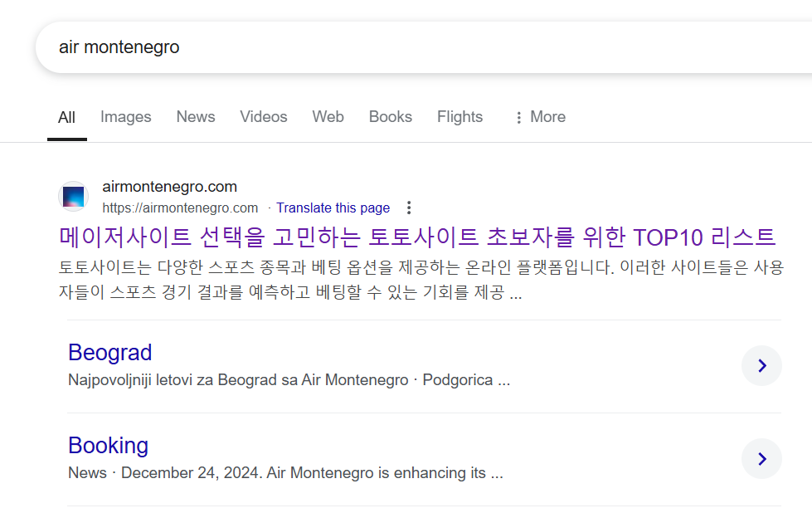Image resolution: width=812 pixels, height=508 pixels.
Task: Click the Korean result description snippet
Action: click(421, 280)
